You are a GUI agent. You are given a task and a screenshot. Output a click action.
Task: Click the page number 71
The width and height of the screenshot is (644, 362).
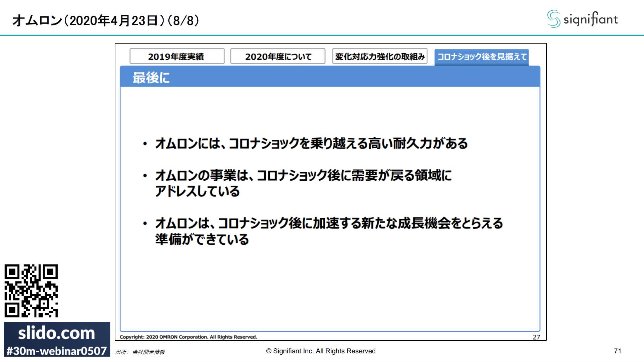click(x=618, y=351)
